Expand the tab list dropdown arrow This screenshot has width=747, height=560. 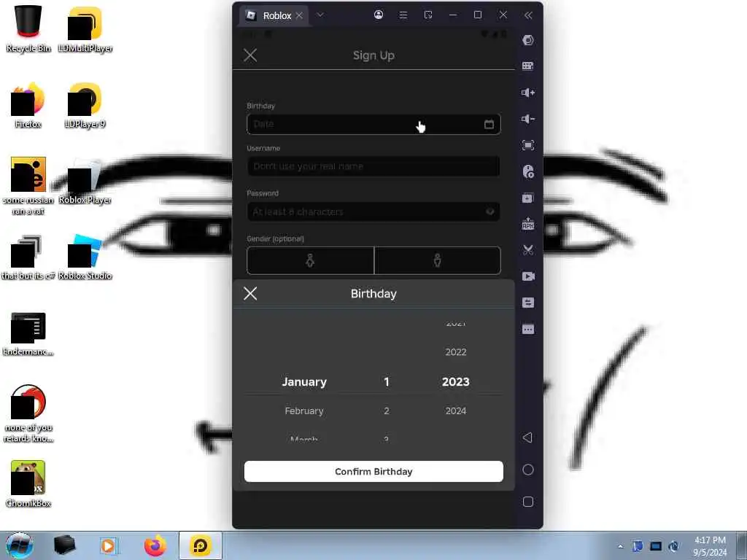tap(320, 15)
